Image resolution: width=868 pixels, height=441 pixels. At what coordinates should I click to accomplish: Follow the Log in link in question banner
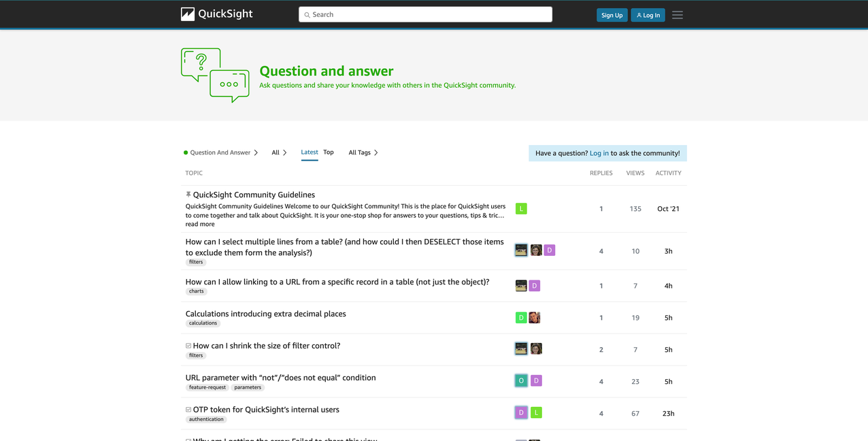[x=599, y=153]
